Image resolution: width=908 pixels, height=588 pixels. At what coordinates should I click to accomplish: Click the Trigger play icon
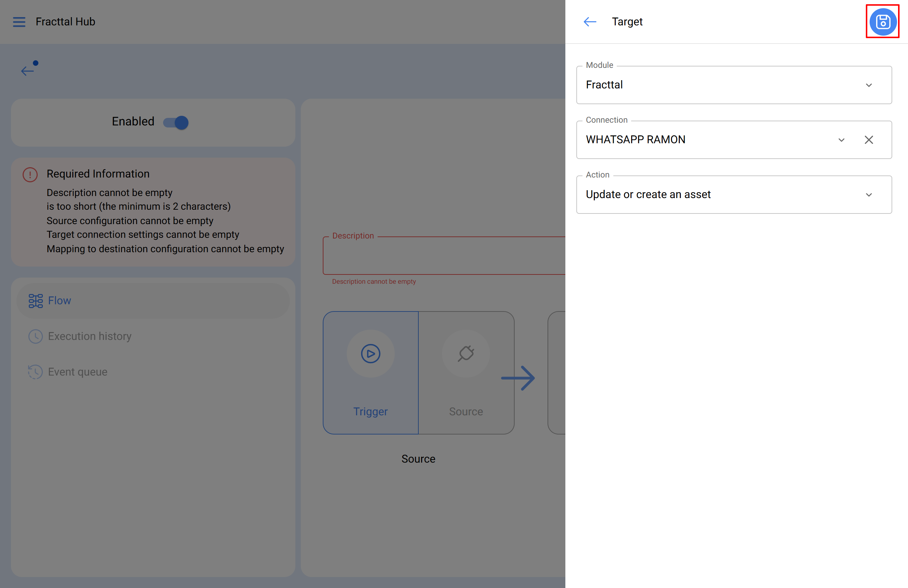point(370,354)
